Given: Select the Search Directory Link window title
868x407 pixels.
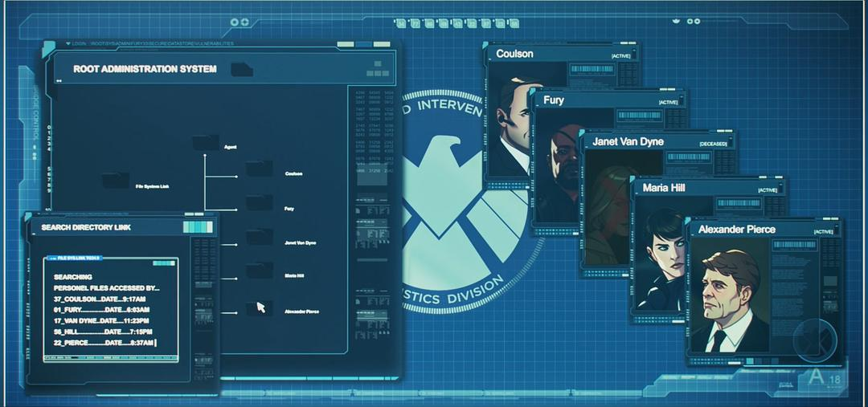Looking at the screenshot, I should click(86, 228).
